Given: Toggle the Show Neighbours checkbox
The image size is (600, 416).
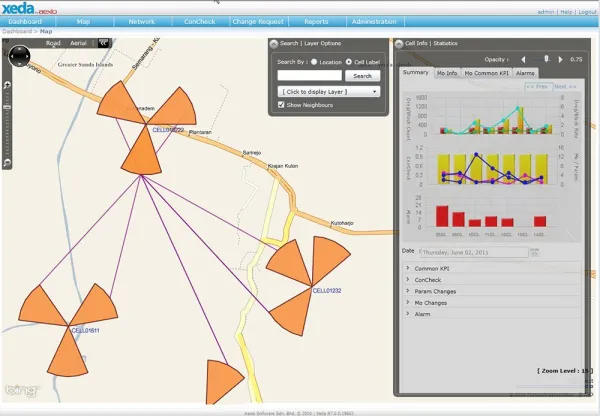Looking at the screenshot, I should click(281, 104).
